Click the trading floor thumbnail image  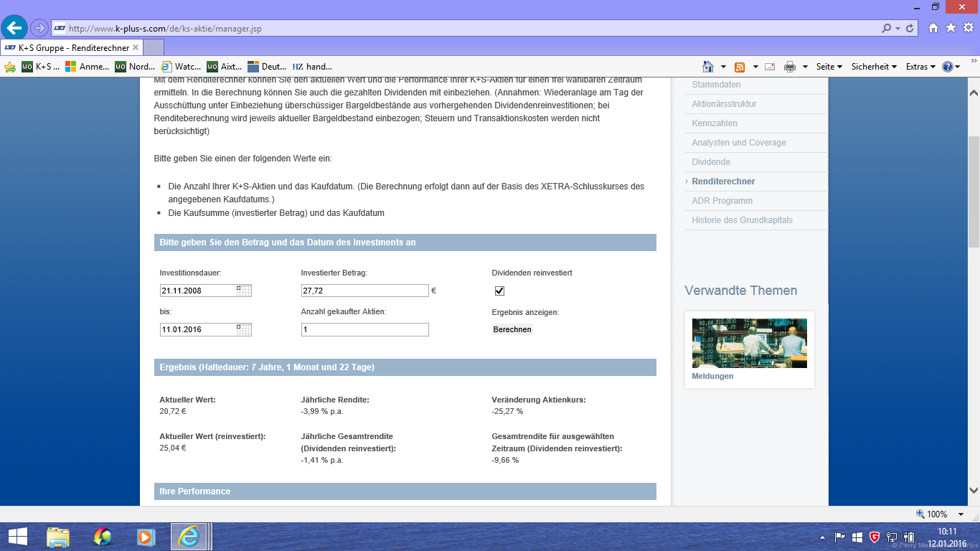click(x=749, y=343)
